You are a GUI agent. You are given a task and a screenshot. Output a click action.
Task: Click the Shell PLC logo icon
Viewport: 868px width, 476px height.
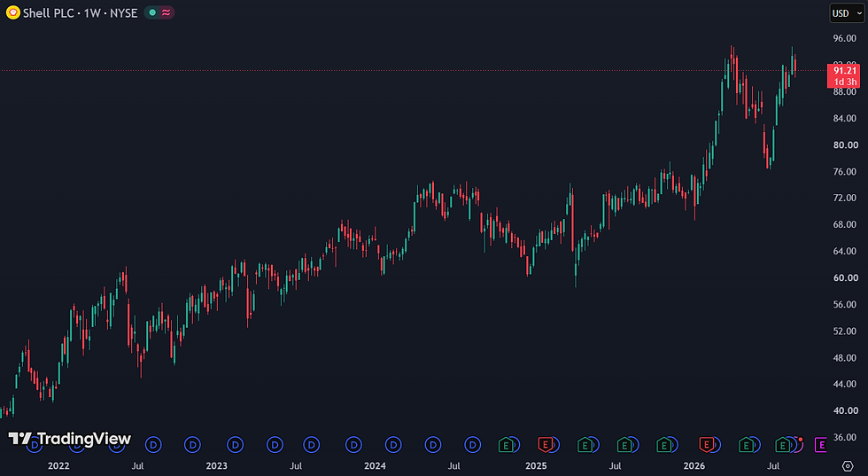point(12,12)
